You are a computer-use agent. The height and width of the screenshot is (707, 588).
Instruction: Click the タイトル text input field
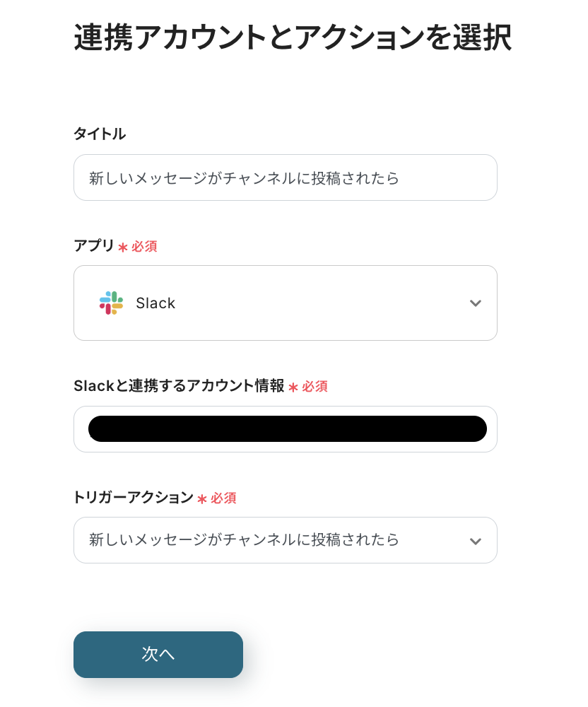pos(285,177)
